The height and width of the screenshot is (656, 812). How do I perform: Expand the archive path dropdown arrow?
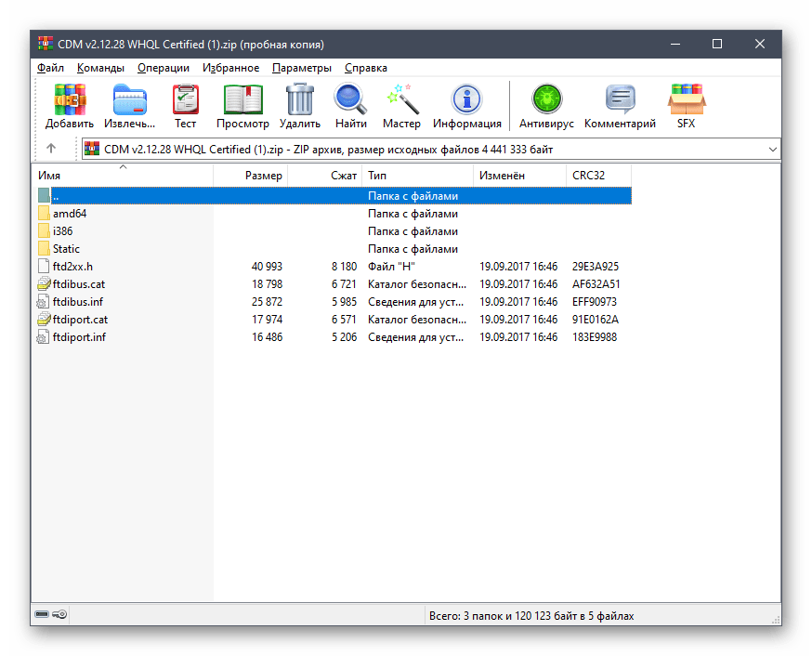773,149
